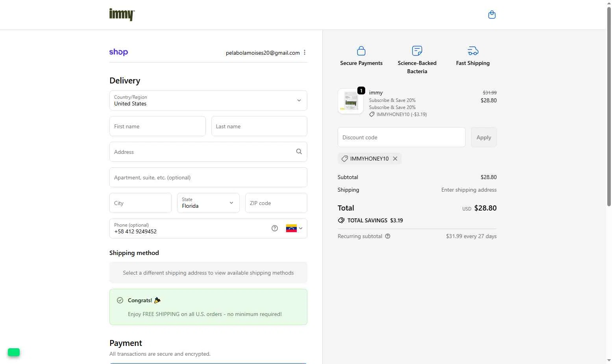Click the recurring subtotal info icon
The image size is (612, 364).
(388, 236)
